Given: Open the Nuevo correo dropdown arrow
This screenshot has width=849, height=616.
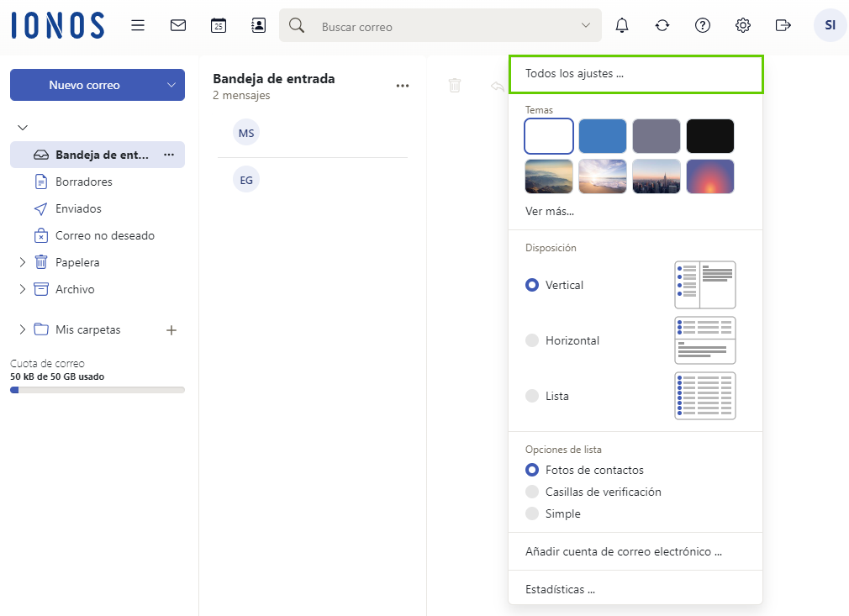Looking at the screenshot, I should point(171,85).
